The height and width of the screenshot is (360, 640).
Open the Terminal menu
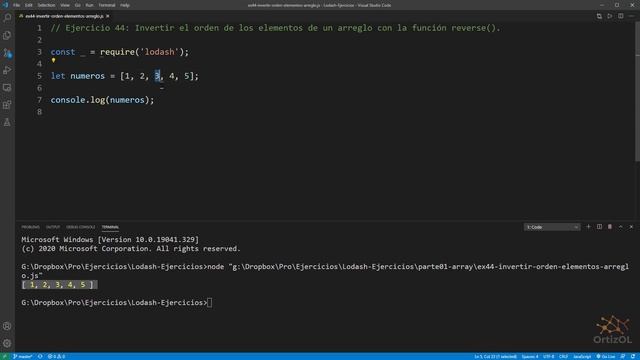tap(107, 5)
